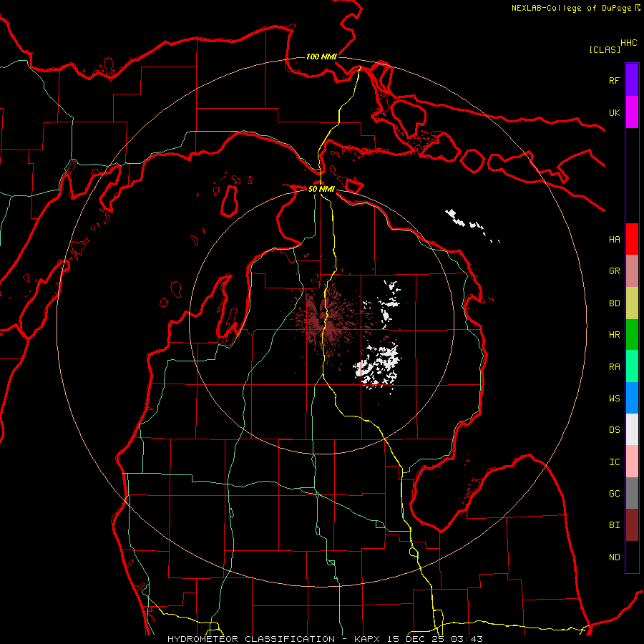Viewport: 644px width, 644px height.
Task: Select the IC light pink legend swatch
Action: [632, 462]
